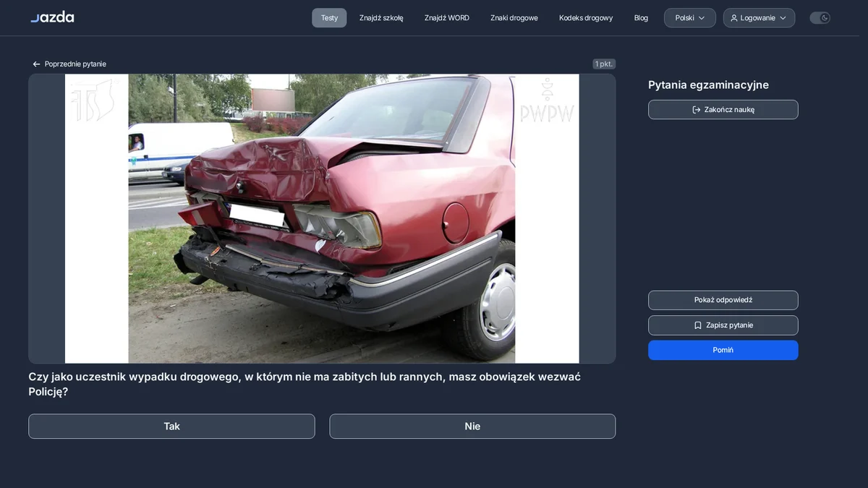Click Pokaż odpowiedź button
Image resolution: width=868 pixels, height=488 pixels.
[x=723, y=300]
